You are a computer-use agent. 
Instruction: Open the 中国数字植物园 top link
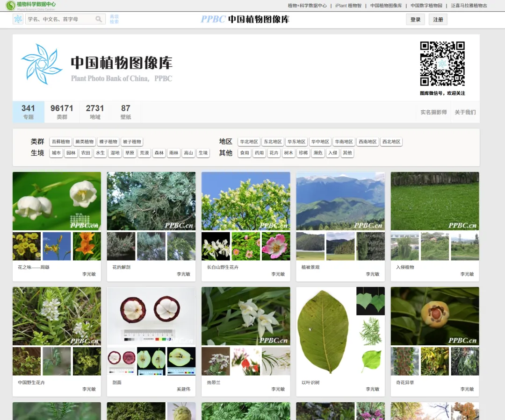(x=426, y=6)
